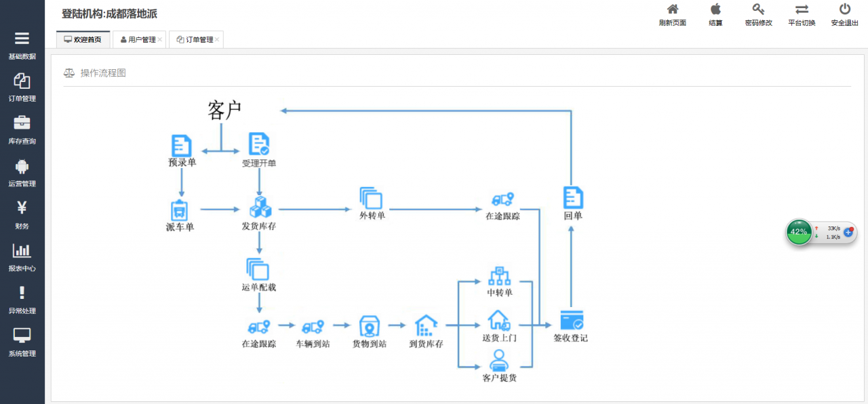Image resolution: width=868 pixels, height=404 pixels.
Task: Click the 安全退出 power button
Action: point(845,15)
